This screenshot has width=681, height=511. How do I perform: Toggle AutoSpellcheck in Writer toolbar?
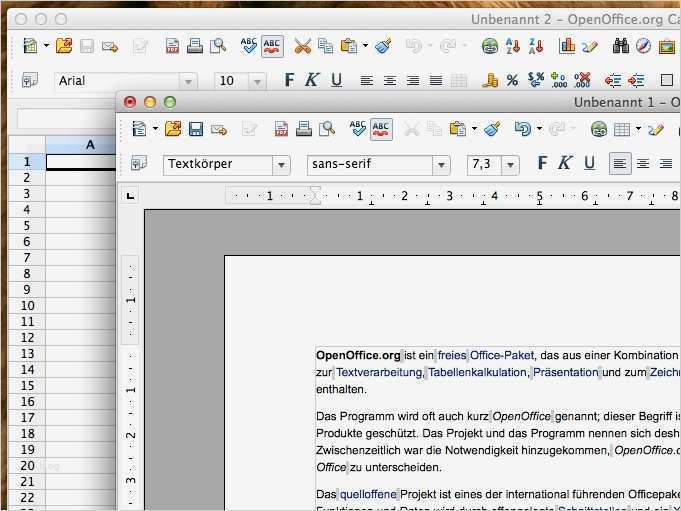coord(381,129)
